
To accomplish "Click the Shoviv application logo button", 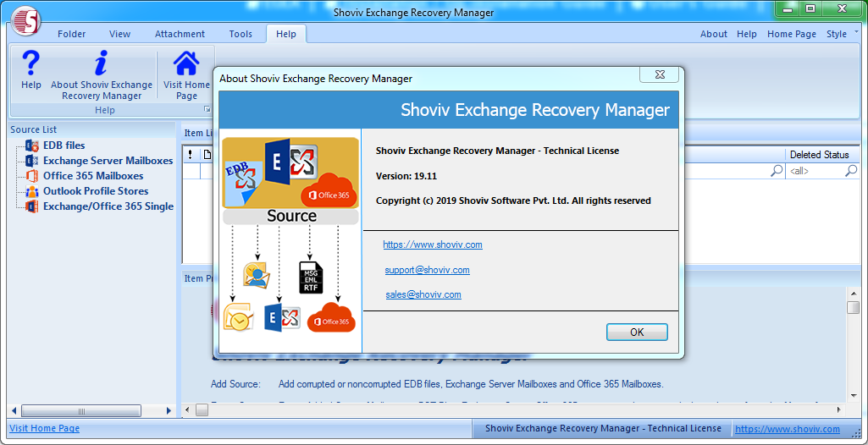I will pos(26,22).
